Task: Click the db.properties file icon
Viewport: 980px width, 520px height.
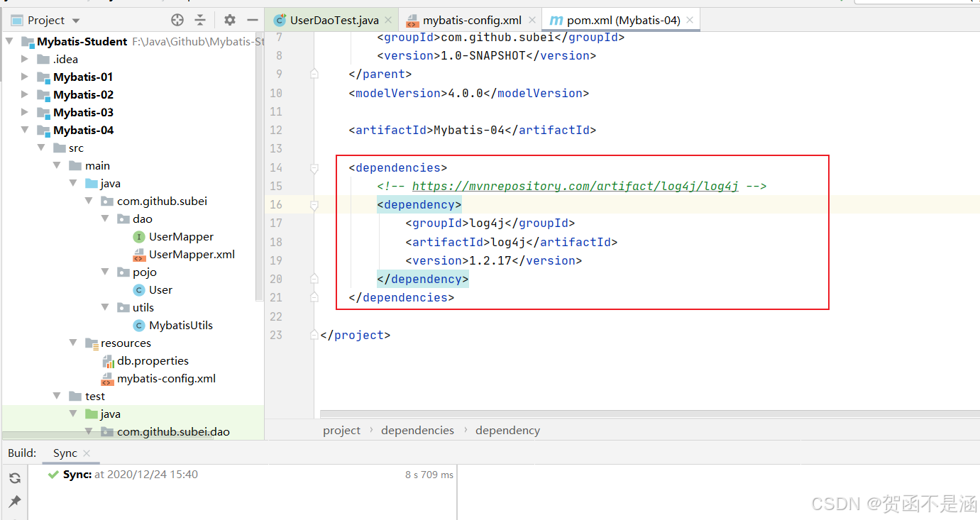Action: [108, 360]
